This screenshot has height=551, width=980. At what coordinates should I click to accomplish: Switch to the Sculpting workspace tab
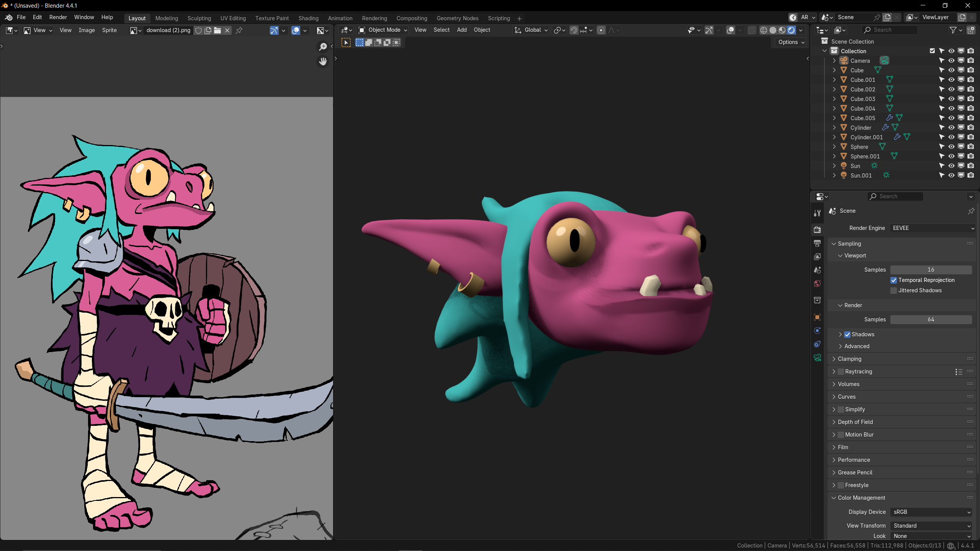click(199, 18)
